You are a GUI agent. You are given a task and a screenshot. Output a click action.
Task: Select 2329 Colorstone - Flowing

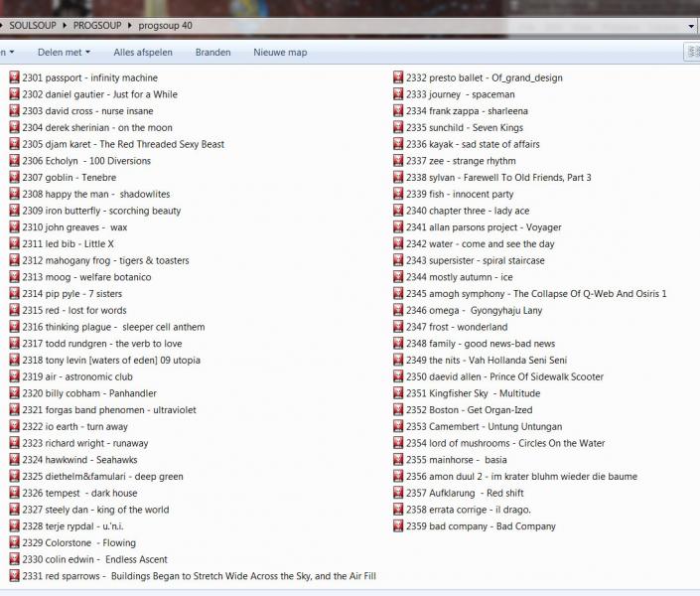(x=72, y=542)
